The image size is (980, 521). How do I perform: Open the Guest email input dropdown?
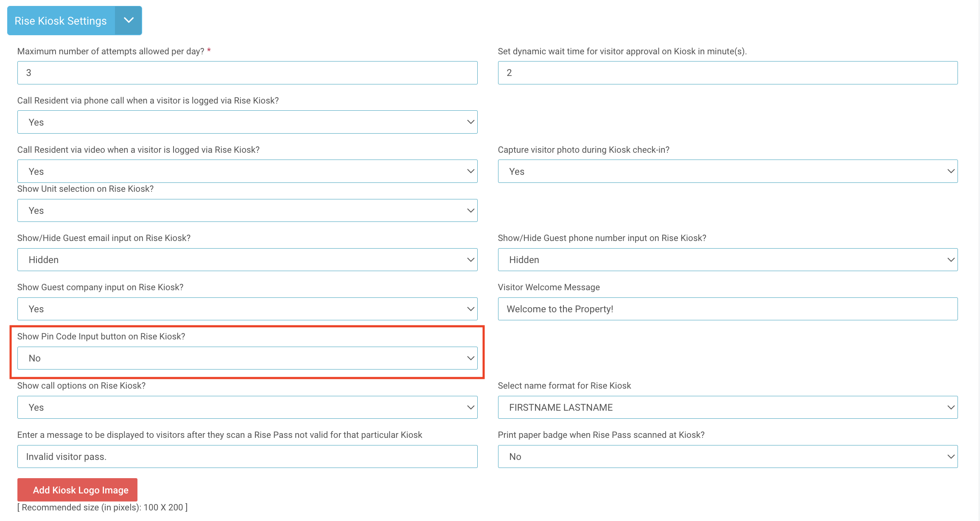click(x=247, y=260)
